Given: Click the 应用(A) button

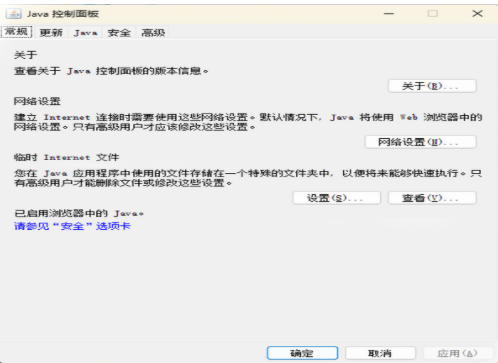Looking at the screenshot, I should pos(458,353).
